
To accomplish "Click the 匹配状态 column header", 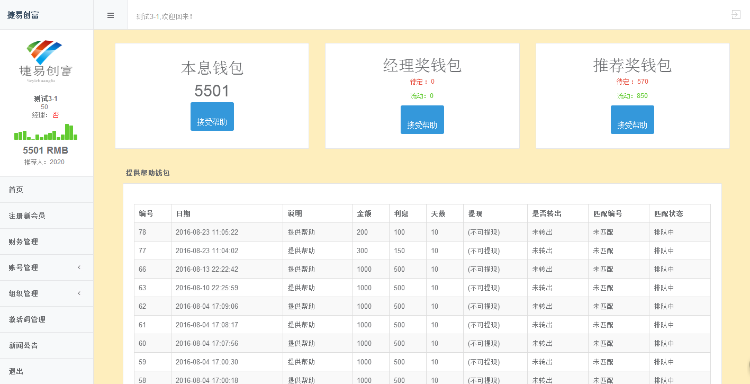I will point(669,214).
